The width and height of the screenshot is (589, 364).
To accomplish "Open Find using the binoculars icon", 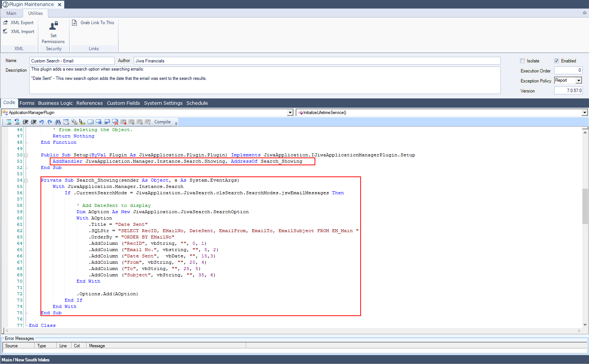I will 58,122.
